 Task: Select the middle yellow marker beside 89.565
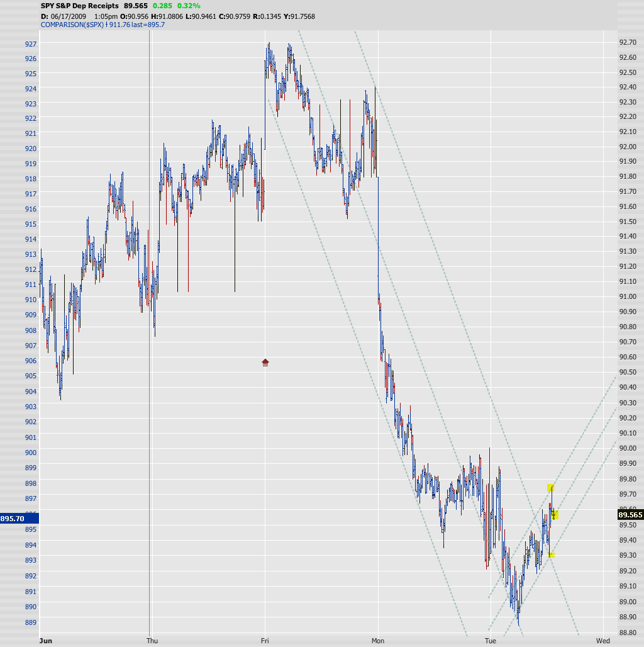pyautogui.click(x=554, y=515)
